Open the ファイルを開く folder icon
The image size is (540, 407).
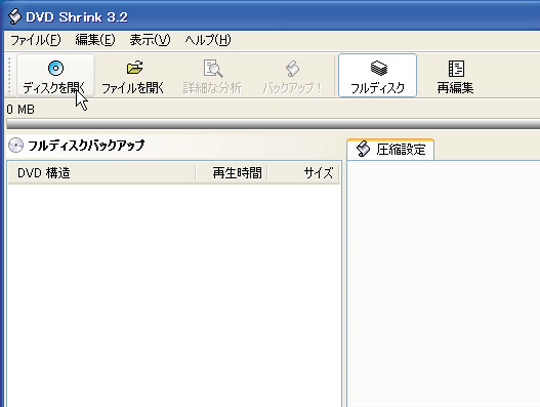[x=135, y=67]
